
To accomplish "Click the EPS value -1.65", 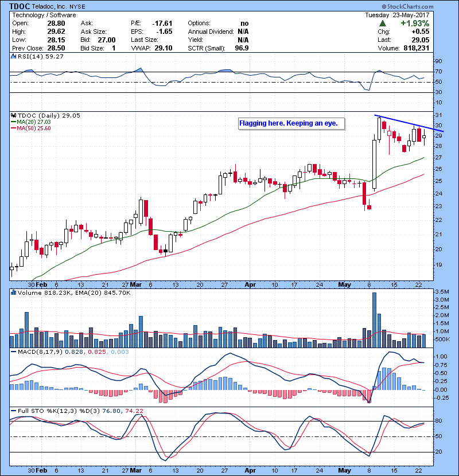I will coord(164,32).
